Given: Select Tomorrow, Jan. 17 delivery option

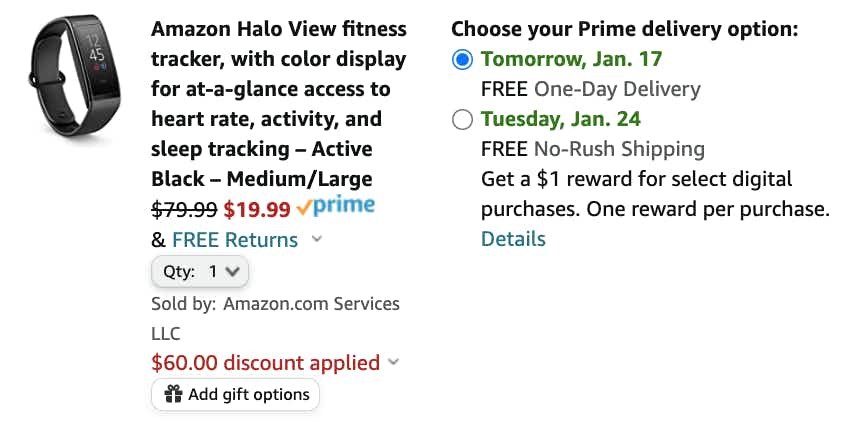Looking at the screenshot, I should point(462,60).
